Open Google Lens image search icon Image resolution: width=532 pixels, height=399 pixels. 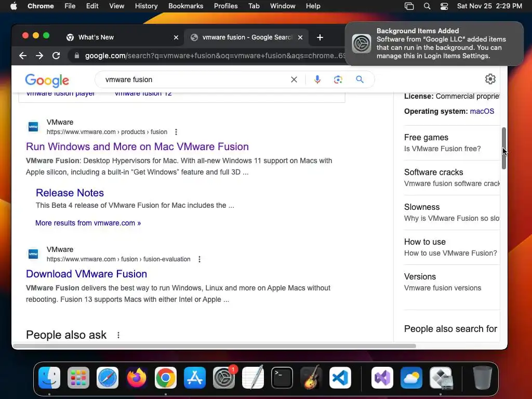click(x=338, y=79)
